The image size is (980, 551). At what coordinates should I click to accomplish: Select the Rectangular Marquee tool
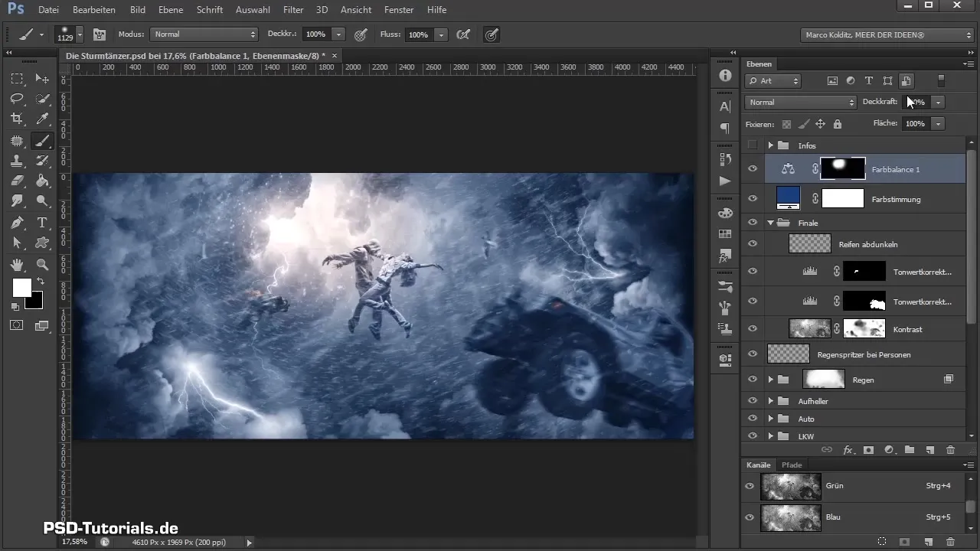tap(17, 79)
